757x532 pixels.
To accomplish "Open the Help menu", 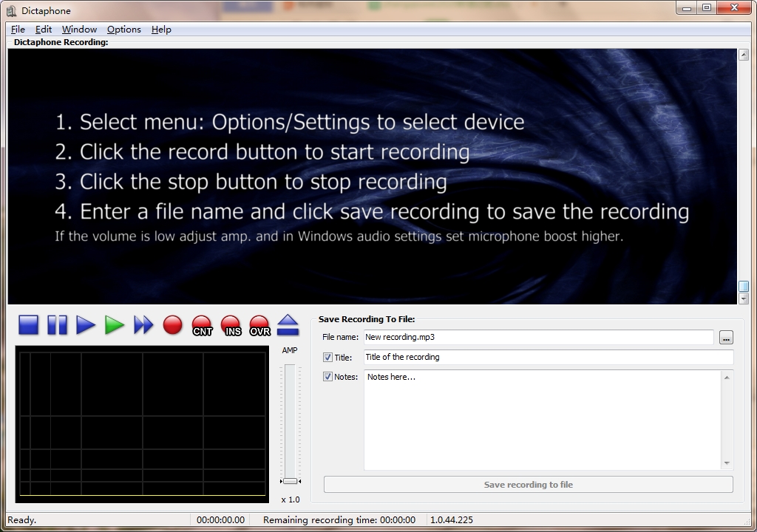I will pos(161,30).
